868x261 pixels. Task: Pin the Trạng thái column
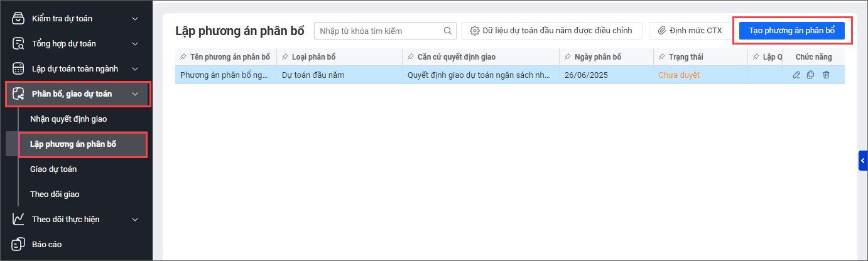[x=661, y=57]
